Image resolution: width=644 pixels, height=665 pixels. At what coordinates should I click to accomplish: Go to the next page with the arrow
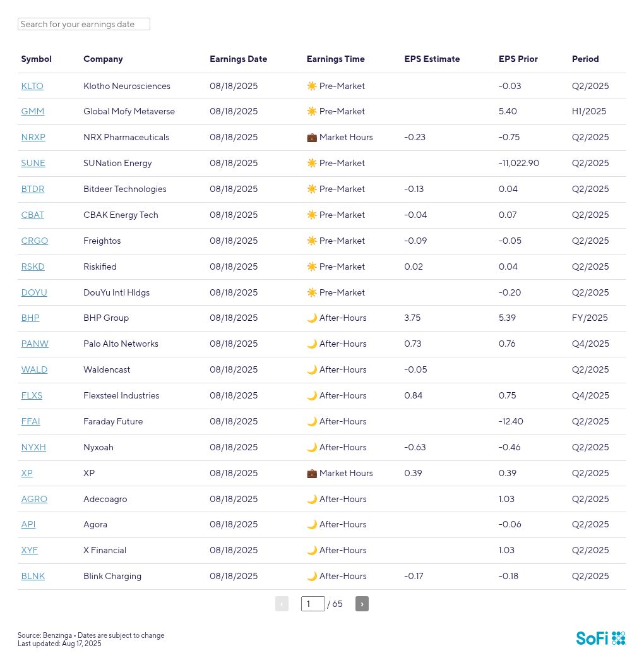tap(362, 604)
